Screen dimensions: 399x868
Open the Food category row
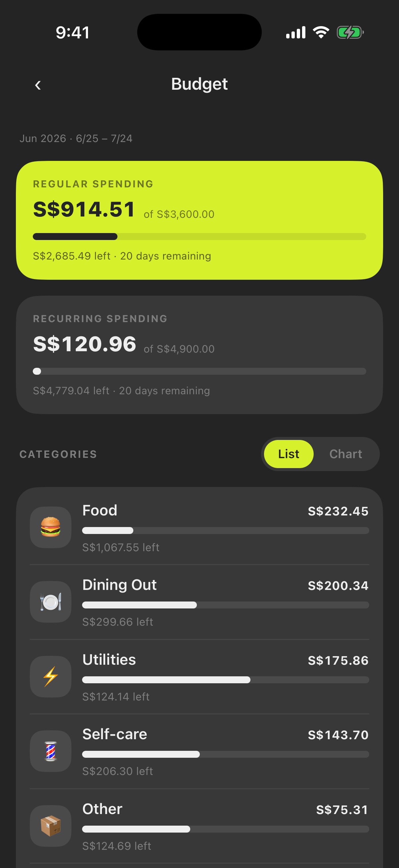pyautogui.click(x=199, y=527)
